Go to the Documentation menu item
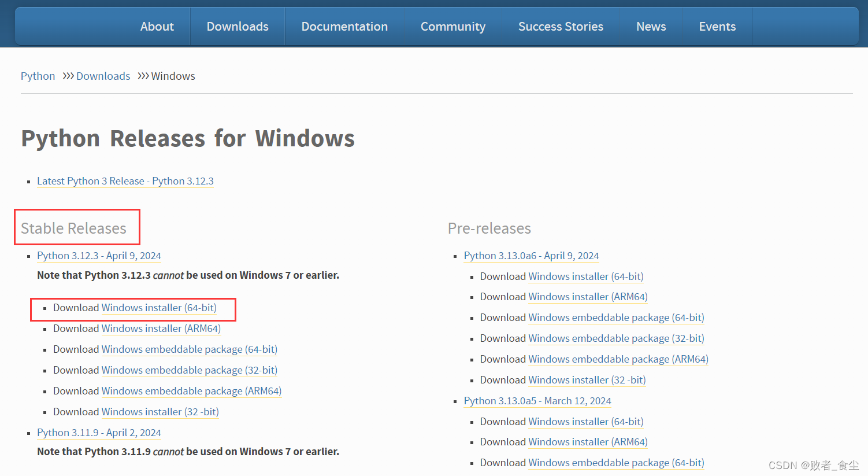Screen dimensions: 868x476 click(x=344, y=27)
